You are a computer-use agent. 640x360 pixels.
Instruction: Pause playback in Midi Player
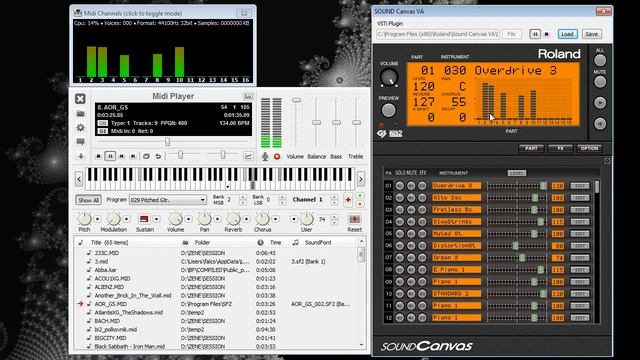[x=110, y=156]
